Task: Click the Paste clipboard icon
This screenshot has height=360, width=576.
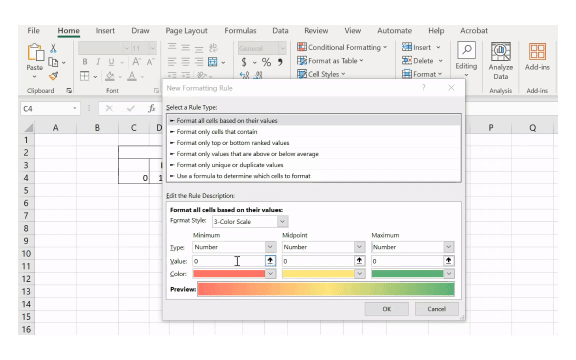Action: 36,53
